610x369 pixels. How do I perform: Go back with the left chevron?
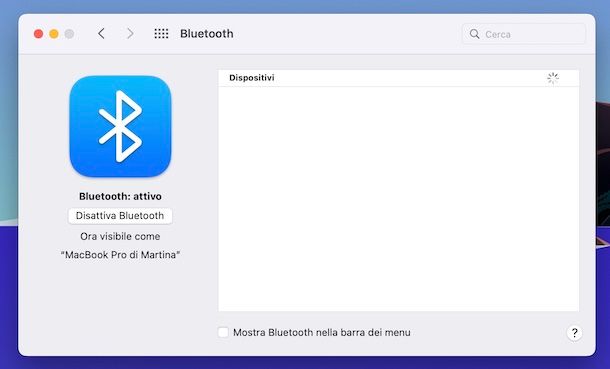click(101, 34)
